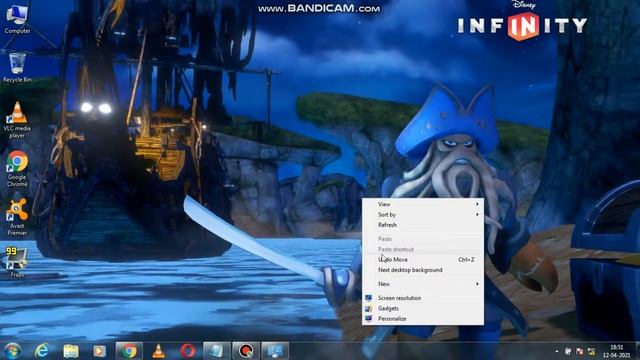Click the network tray icon

tap(591, 351)
